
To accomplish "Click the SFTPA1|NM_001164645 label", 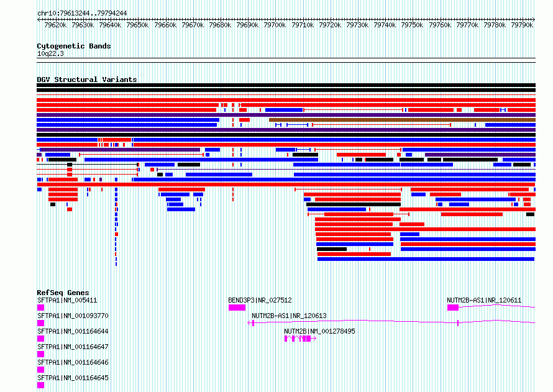I will tap(73, 378).
